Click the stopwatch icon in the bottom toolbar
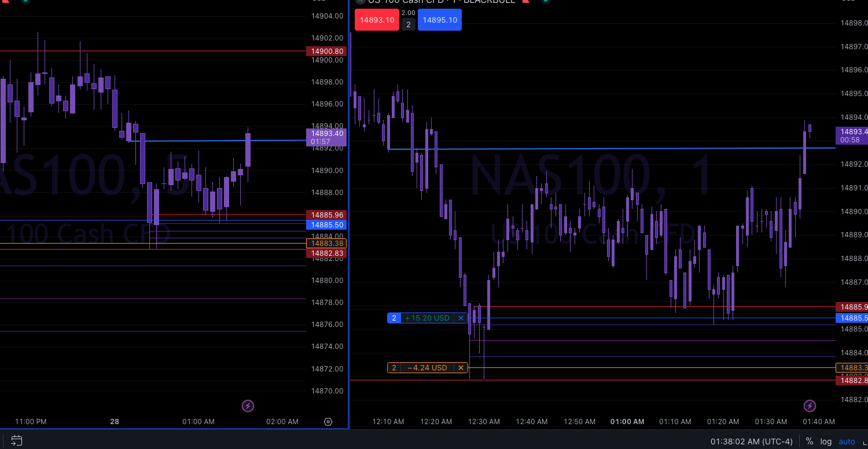The width and height of the screenshot is (868, 449). (x=17, y=440)
